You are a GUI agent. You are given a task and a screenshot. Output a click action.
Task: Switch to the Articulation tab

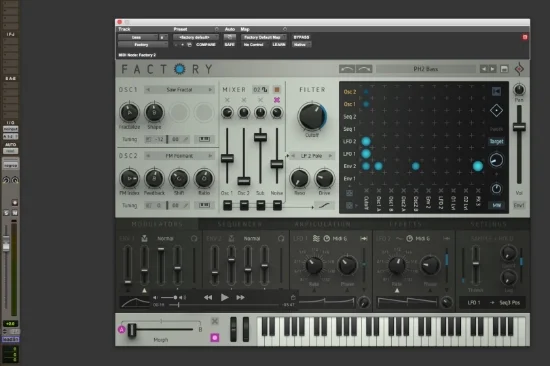(323, 224)
